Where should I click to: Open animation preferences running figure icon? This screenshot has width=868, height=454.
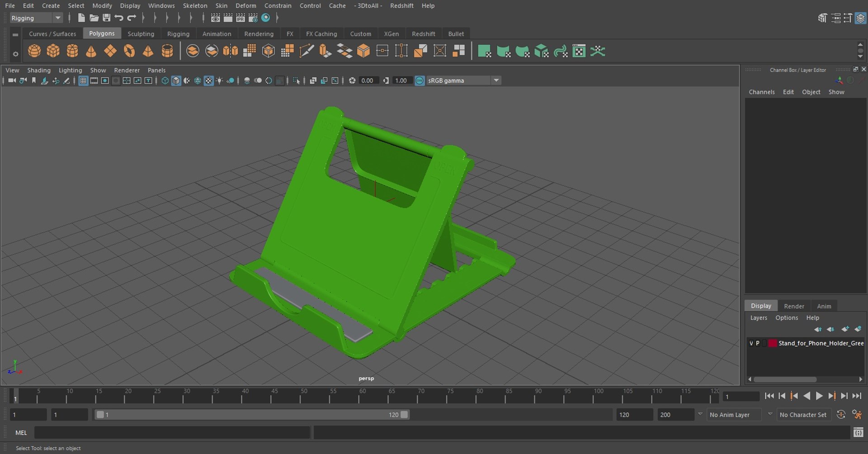pos(857,414)
